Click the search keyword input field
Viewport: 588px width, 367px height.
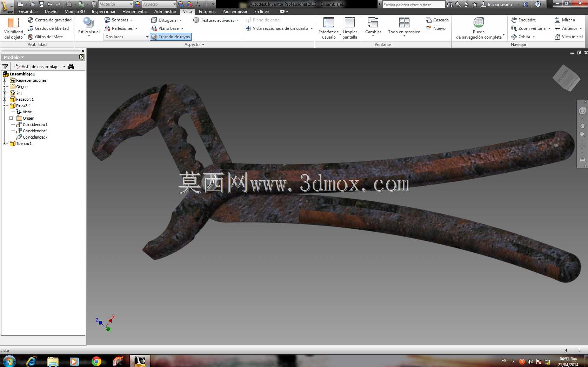click(x=413, y=5)
